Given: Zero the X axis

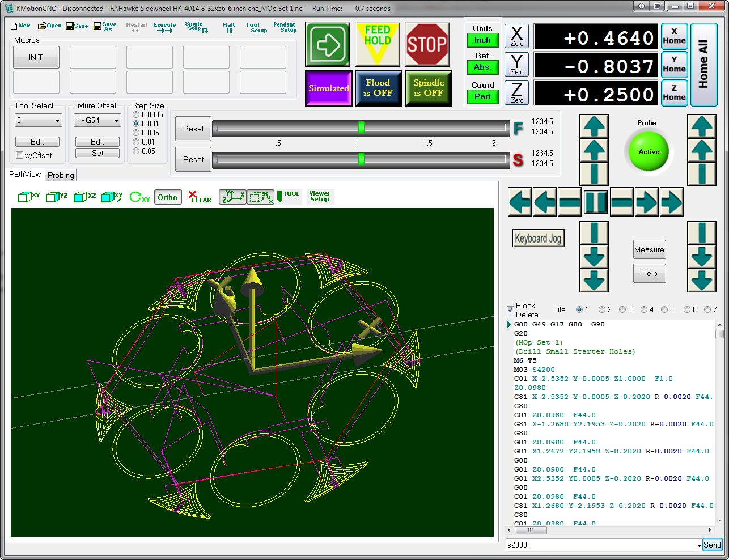Looking at the screenshot, I should tap(516, 36).
